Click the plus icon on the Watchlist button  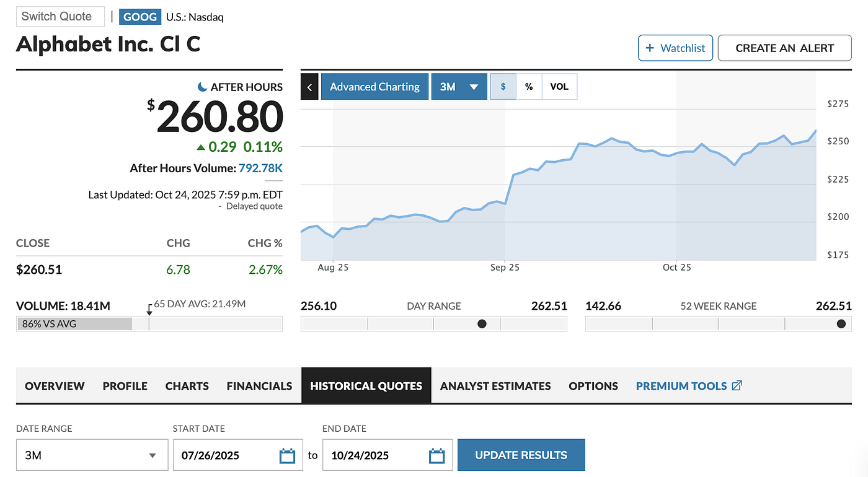(650, 48)
